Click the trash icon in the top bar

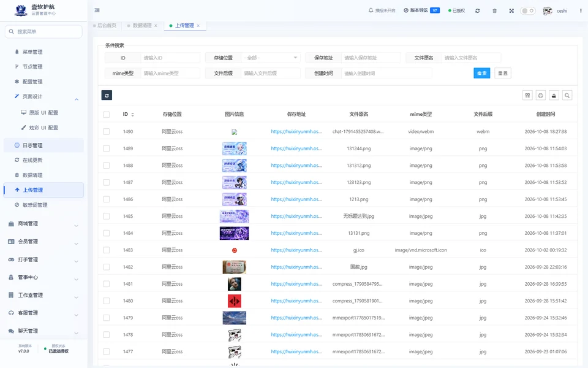(x=495, y=11)
